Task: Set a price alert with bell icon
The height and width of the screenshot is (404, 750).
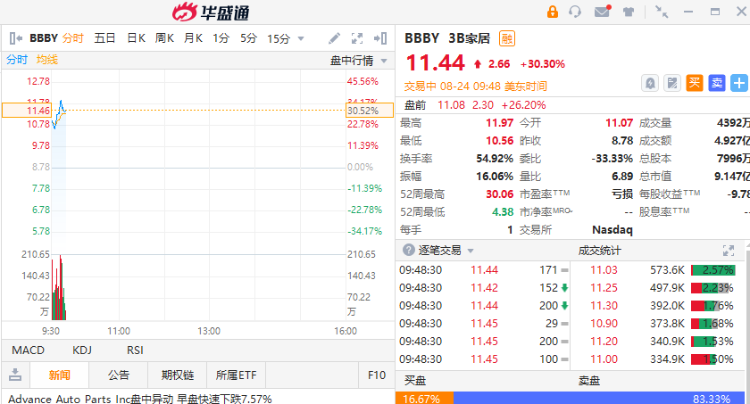Action: tap(650, 83)
